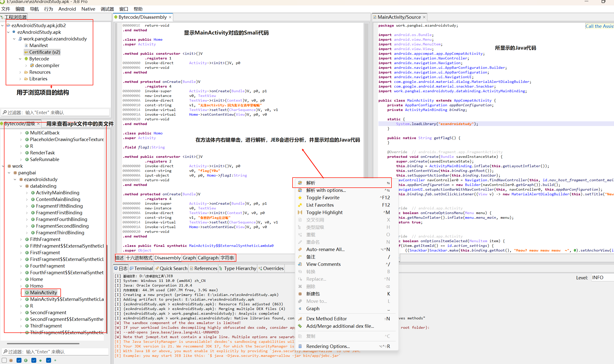
Task: Uncheck the last hollow-dot filter checkbox
Action: (49, 360)
